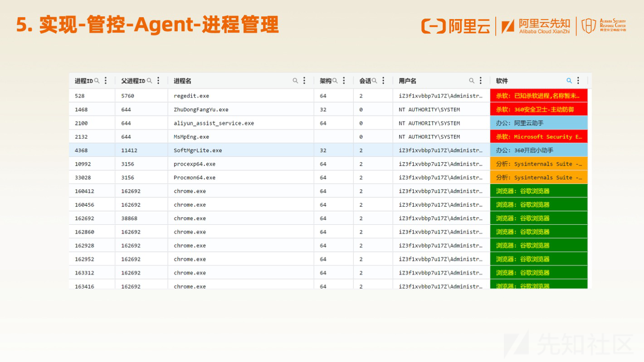This screenshot has width=644, height=362.
Task: Click process ID 163312
Action: (x=84, y=273)
